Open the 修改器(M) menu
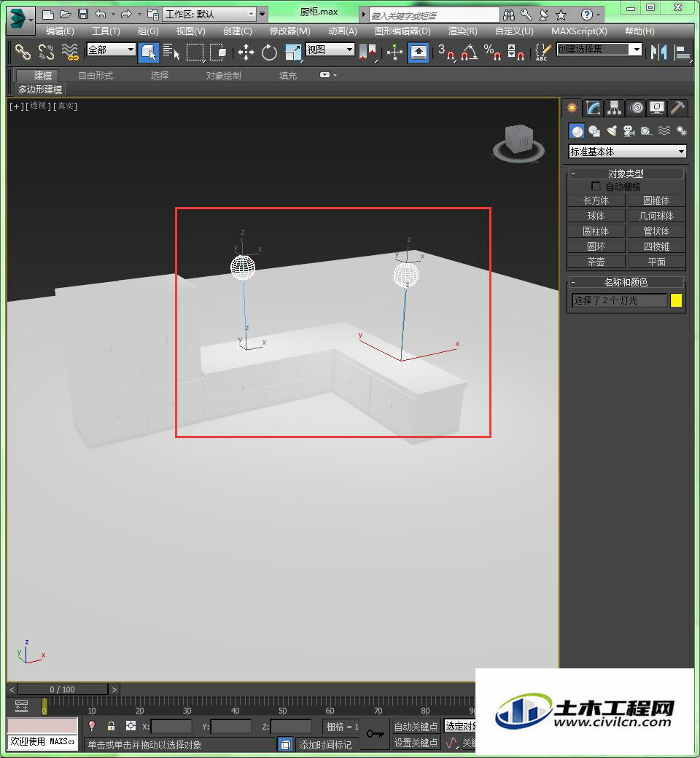Viewport: 700px width, 758px height. [289, 31]
